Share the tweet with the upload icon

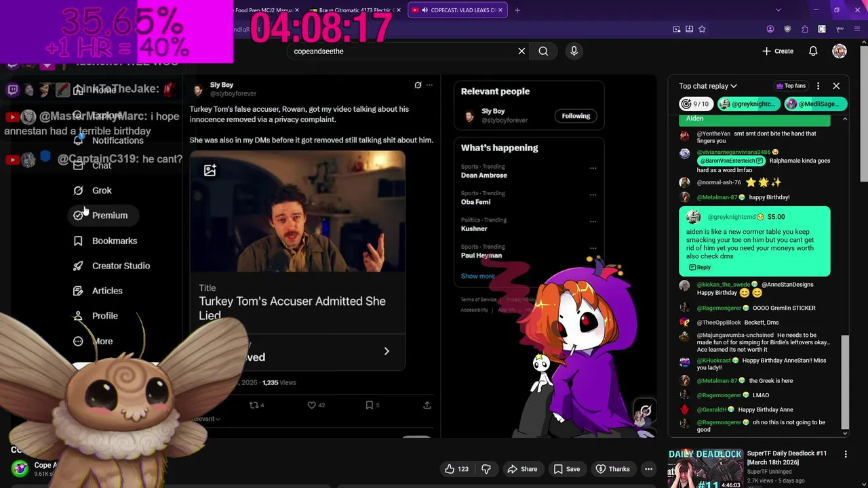[427, 405]
